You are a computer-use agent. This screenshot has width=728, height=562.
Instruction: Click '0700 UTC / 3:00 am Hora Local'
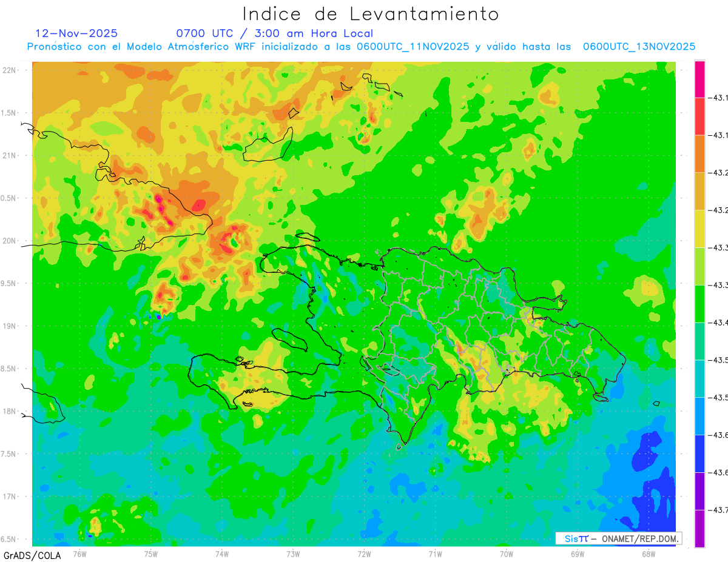[x=274, y=33]
